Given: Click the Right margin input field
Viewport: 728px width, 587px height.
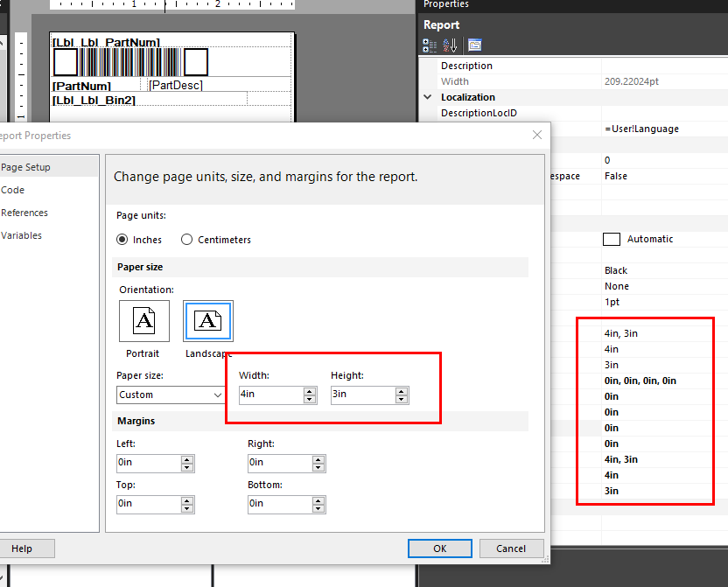Looking at the screenshot, I should [x=280, y=463].
